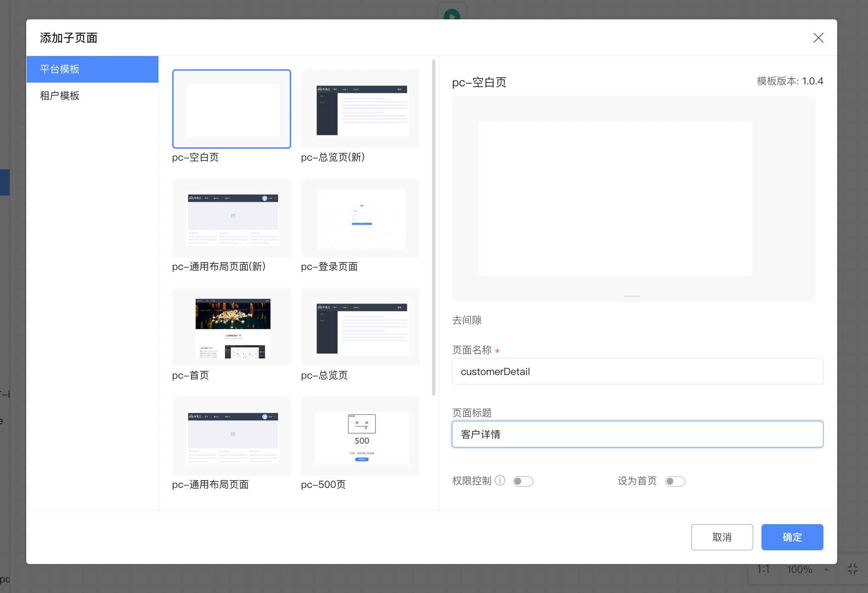868x593 pixels.
Task: Click the exit fullscreen icon bottom right
Action: pyautogui.click(x=853, y=569)
